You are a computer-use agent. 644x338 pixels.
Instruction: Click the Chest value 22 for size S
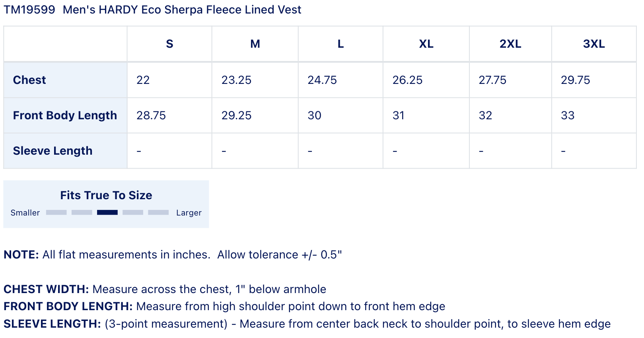pos(143,80)
